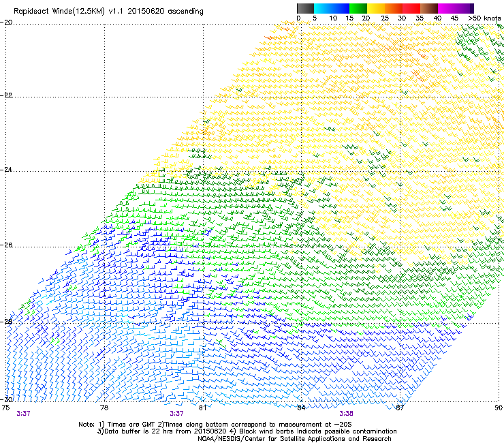This screenshot has height=443, width=504.
Task: Click the '3)Data buffer is 22 hrs' note line
Action: pyautogui.click(x=247, y=431)
